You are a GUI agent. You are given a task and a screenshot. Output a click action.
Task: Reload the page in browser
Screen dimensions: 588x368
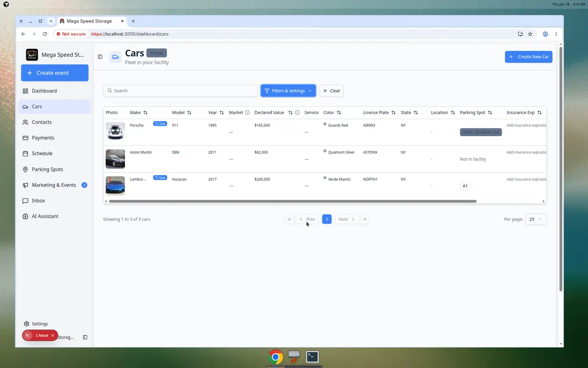coord(45,34)
